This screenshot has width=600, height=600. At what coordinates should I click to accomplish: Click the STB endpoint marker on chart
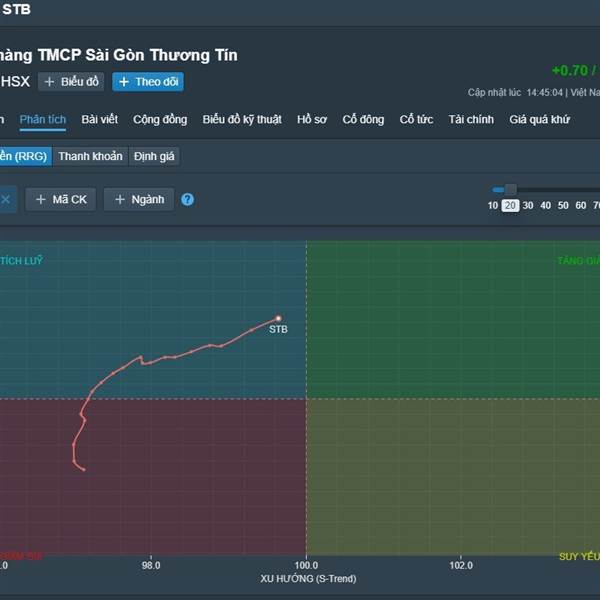pos(279,318)
